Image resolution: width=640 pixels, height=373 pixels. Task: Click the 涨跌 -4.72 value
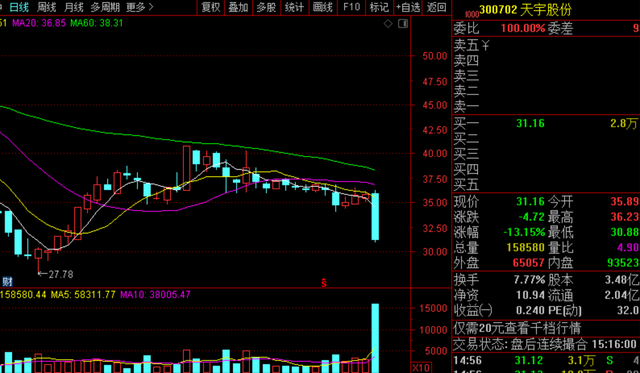(x=531, y=217)
